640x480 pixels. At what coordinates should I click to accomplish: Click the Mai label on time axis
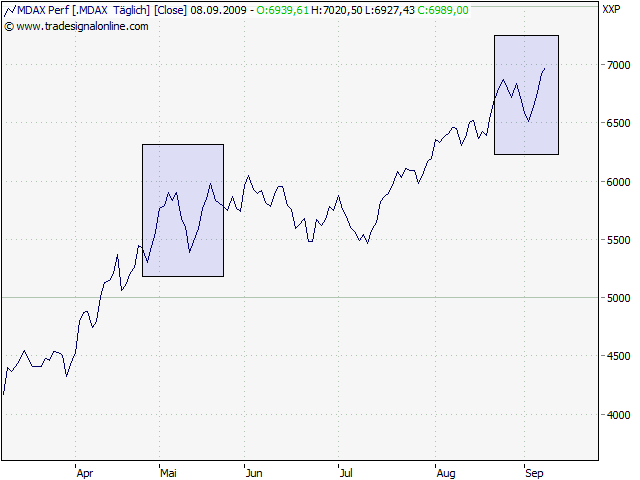(168, 473)
